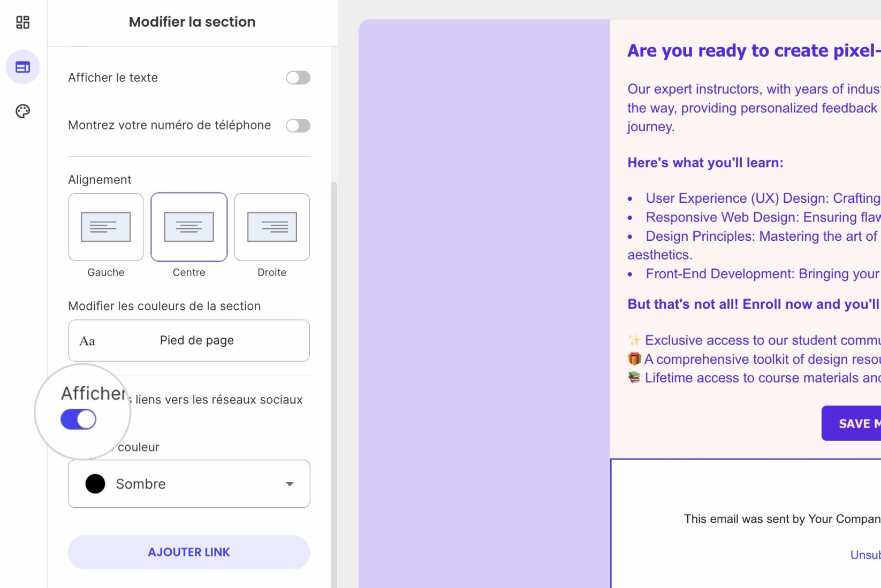The width and height of the screenshot is (881, 588).
Task: Toggle Montrez votre numéro de téléphone switch
Action: (298, 125)
